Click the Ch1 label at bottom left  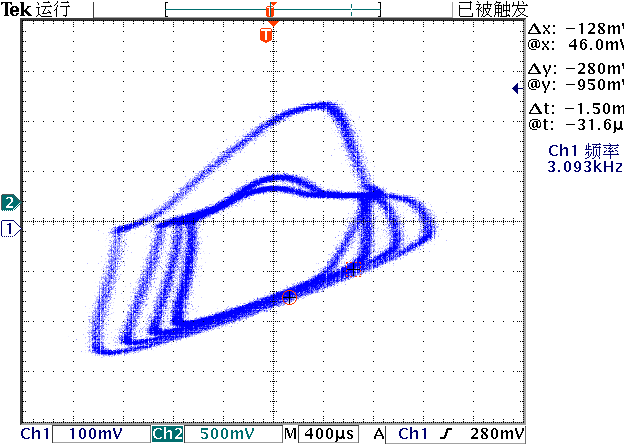point(35,434)
